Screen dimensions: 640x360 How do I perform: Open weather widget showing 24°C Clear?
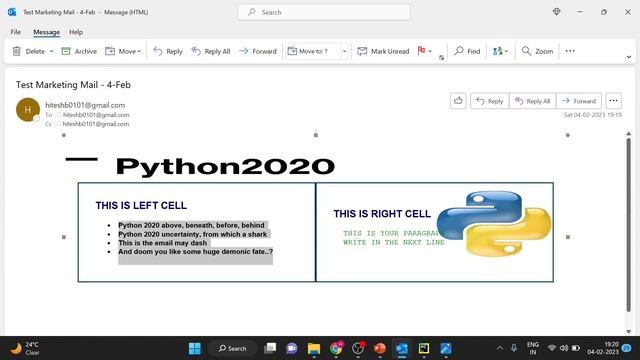tap(24, 348)
